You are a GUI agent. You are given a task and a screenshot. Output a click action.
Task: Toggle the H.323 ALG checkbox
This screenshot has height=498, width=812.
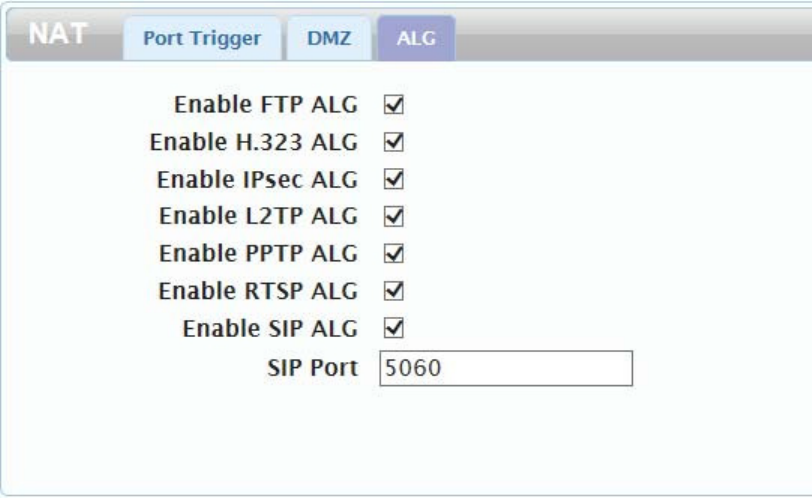click(394, 142)
